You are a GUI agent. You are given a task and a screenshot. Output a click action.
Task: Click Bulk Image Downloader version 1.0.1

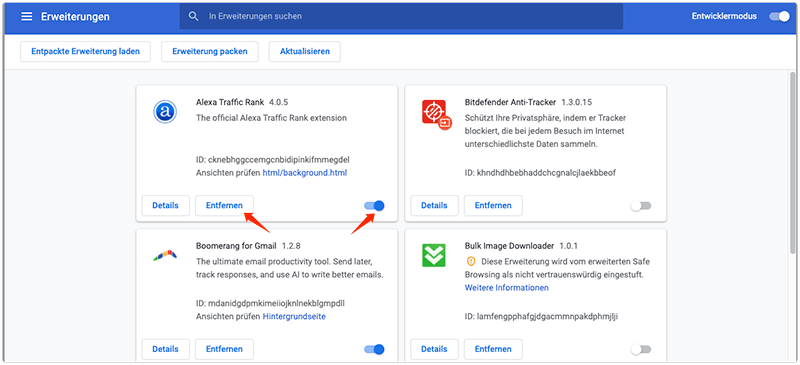click(x=568, y=246)
